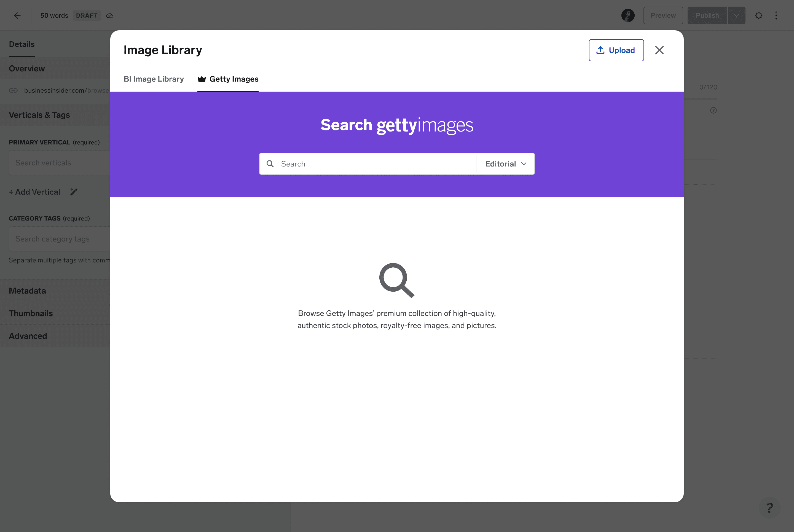Switch to BI Image Library tab

154,79
